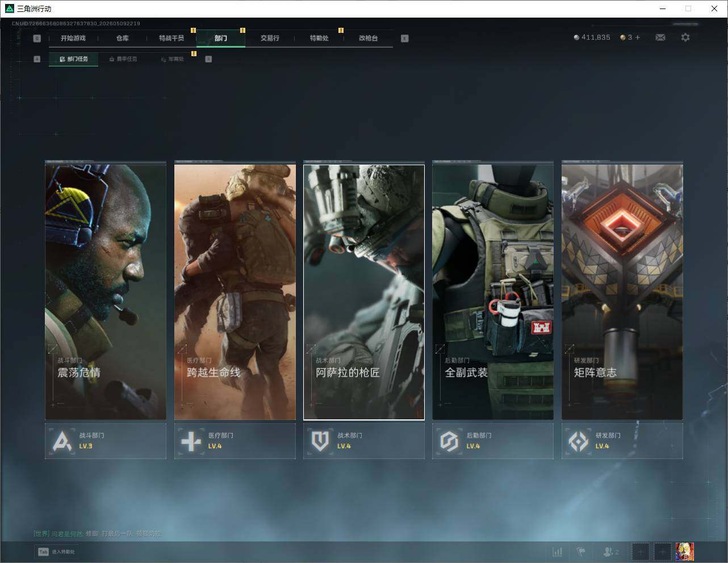
Task: Click the 战术部门 shield icon
Action: pyautogui.click(x=320, y=441)
